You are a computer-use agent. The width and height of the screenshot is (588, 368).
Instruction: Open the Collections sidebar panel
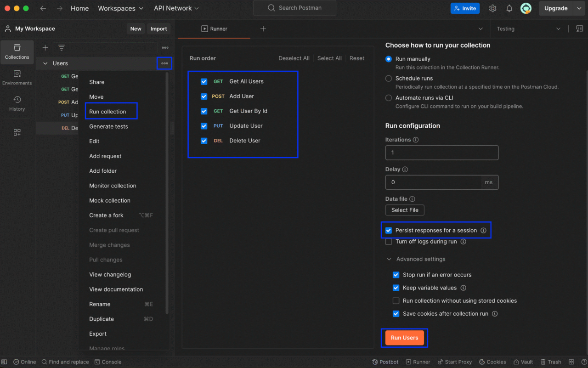(17, 52)
